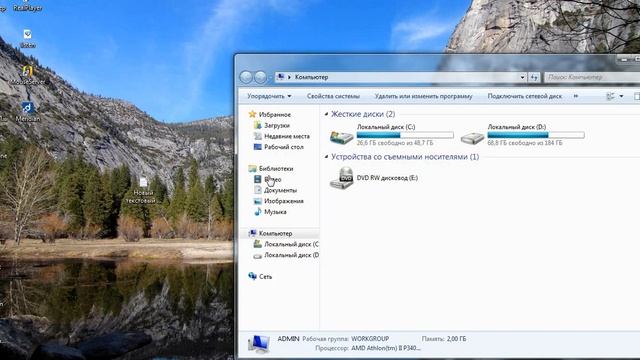
Task: Open the Видео library
Action: point(268,179)
